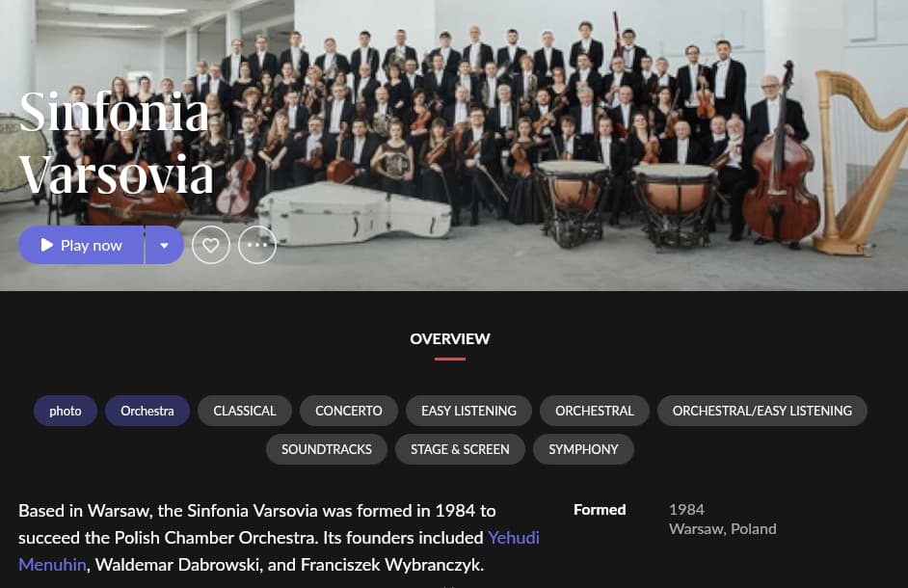Open the SOUNDTRACKS genre tag
This screenshot has width=908, height=588.
click(x=327, y=449)
